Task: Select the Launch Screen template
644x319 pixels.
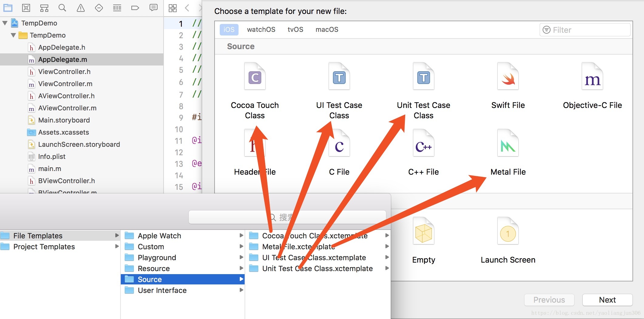Action: (x=508, y=240)
